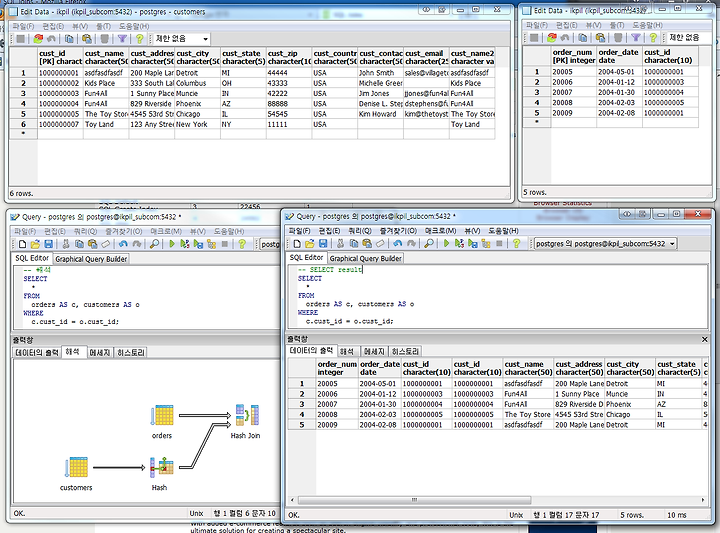Open 도움말(H) menu in left Query window
The height and width of the screenshot is (533, 720).
click(229, 231)
